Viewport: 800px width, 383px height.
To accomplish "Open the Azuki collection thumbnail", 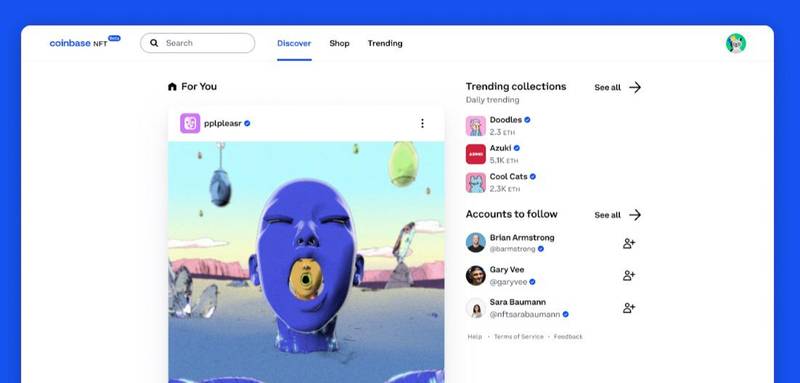I will 476,154.
